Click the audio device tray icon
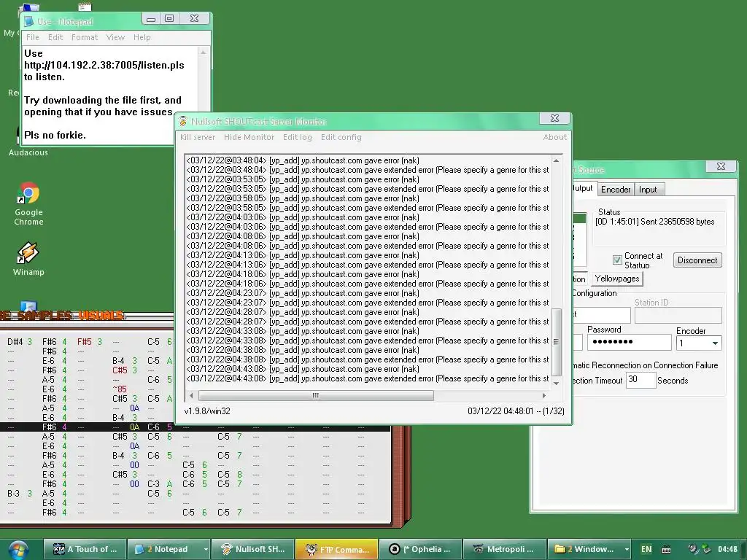 pos(693,549)
